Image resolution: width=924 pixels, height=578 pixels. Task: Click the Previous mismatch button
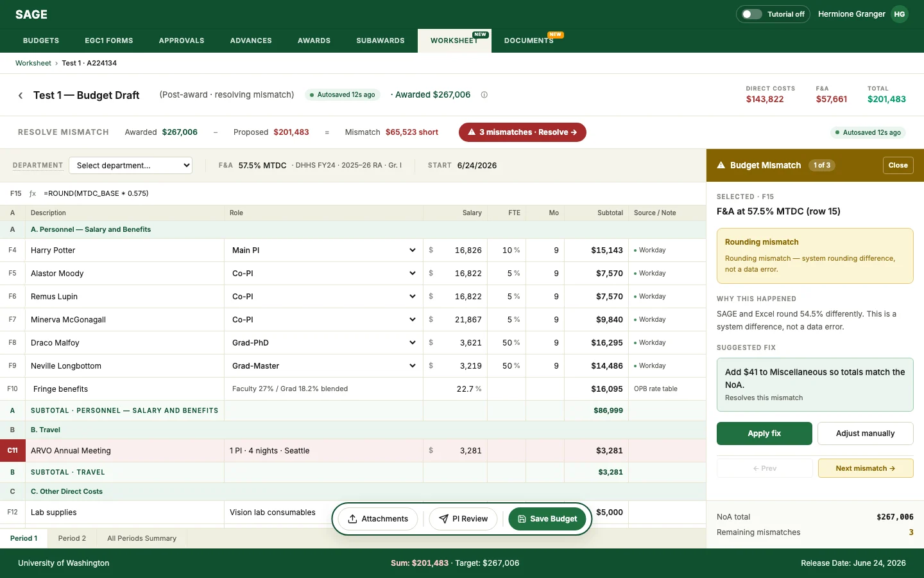[764, 468]
